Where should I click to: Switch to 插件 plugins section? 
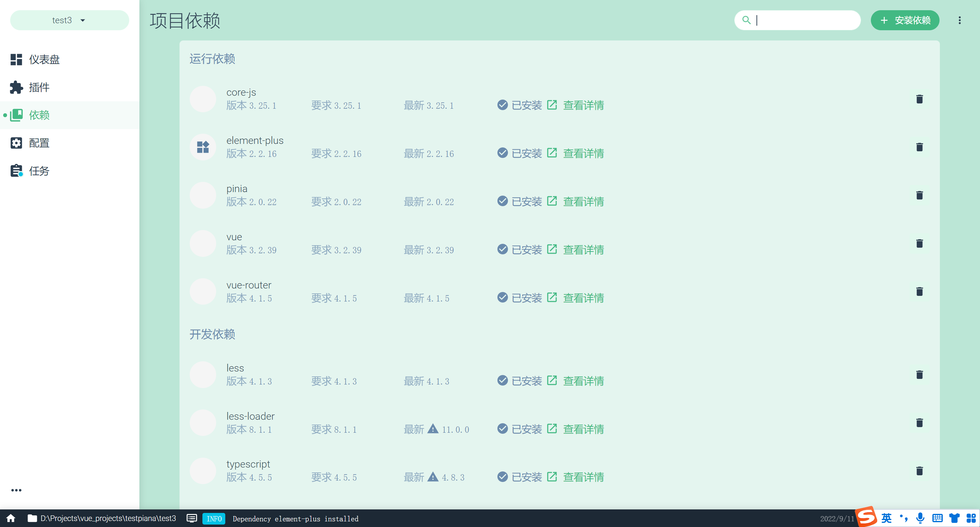pos(39,88)
